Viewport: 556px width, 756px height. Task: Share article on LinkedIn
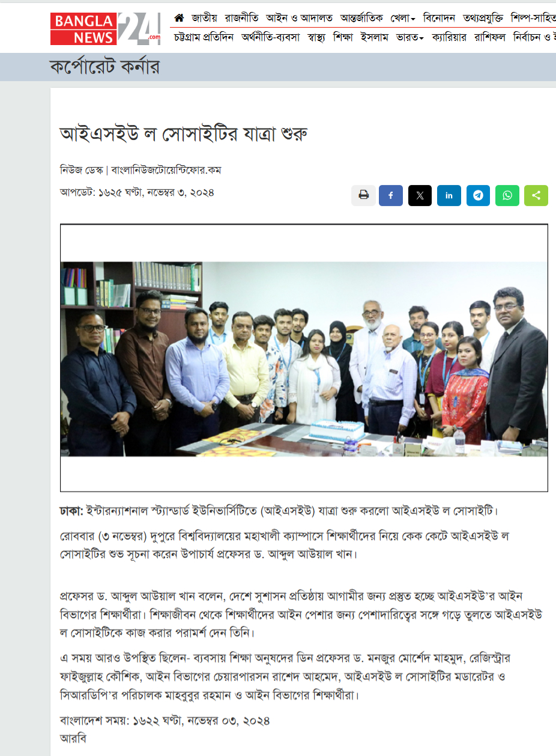click(x=449, y=195)
